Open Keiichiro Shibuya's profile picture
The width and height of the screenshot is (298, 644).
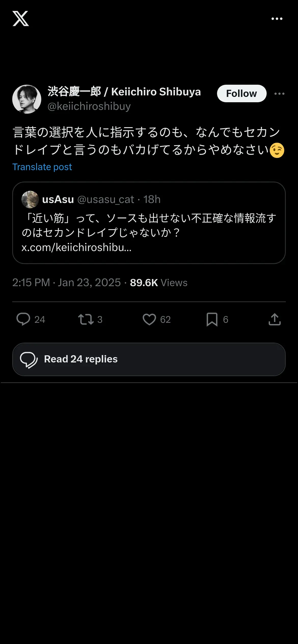tap(27, 99)
